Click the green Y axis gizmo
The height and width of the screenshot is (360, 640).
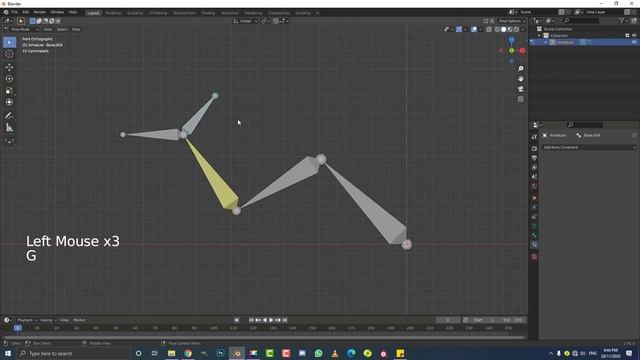(x=511, y=51)
